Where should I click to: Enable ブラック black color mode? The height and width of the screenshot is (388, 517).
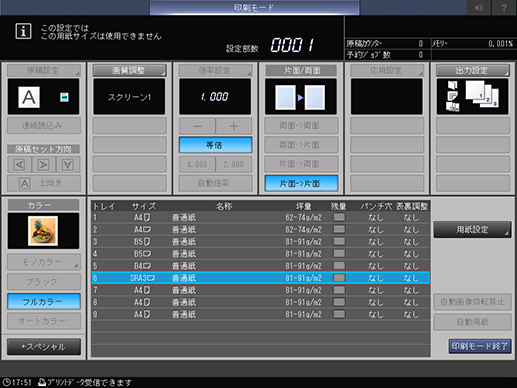[44, 282]
